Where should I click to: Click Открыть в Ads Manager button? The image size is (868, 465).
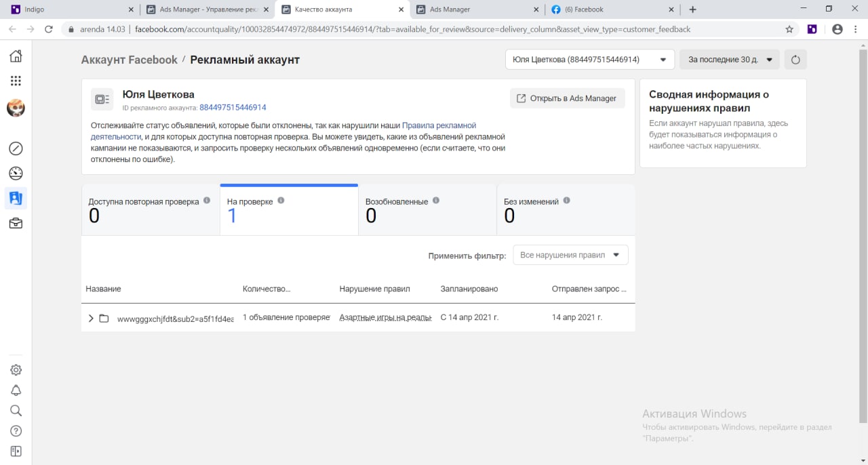567,98
